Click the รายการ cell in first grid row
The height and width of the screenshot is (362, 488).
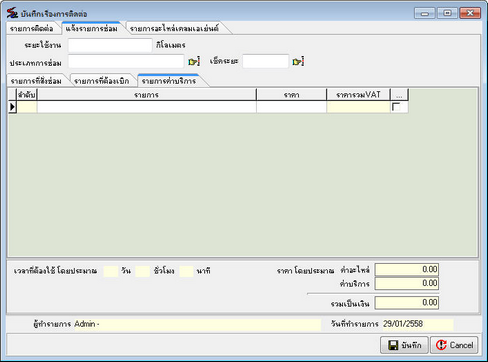(147, 107)
